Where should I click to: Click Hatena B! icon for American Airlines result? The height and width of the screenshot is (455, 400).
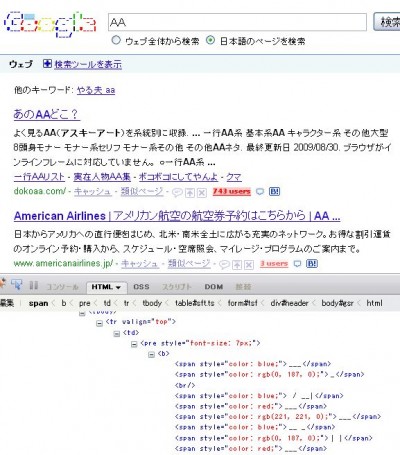(x=312, y=264)
